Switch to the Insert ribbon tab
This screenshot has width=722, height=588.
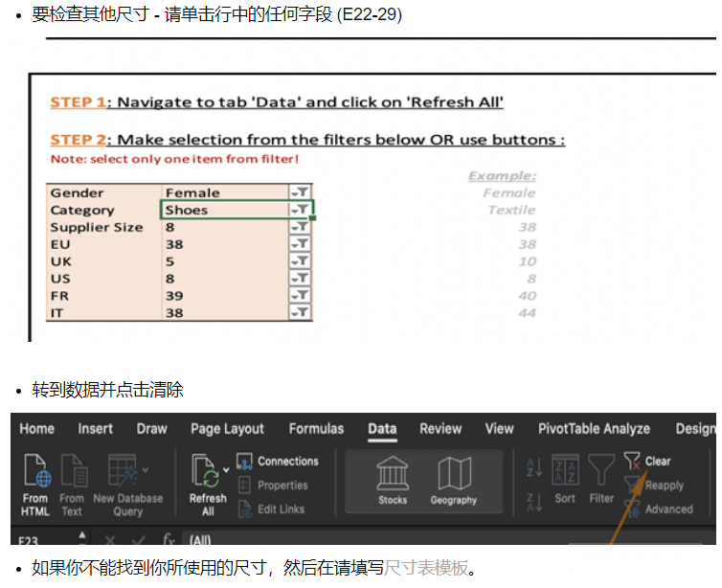[95, 429]
